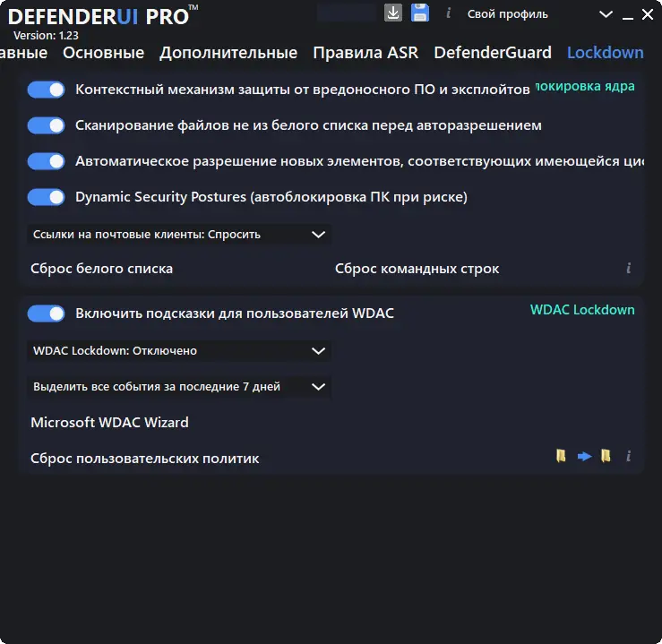Expand Ссылки на почтовые клиенты dropdown
The width and height of the screenshot is (662, 644).
pyautogui.click(x=179, y=234)
